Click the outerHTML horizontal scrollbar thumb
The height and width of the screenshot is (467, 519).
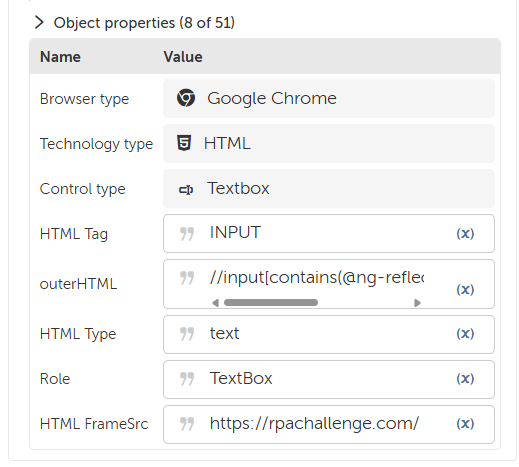click(271, 302)
